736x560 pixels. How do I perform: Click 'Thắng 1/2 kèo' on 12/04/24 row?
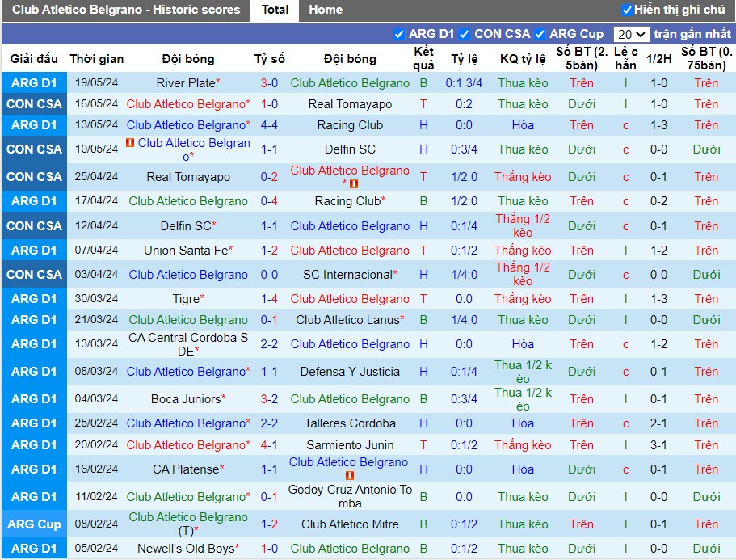pyautogui.click(x=523, y=225)
